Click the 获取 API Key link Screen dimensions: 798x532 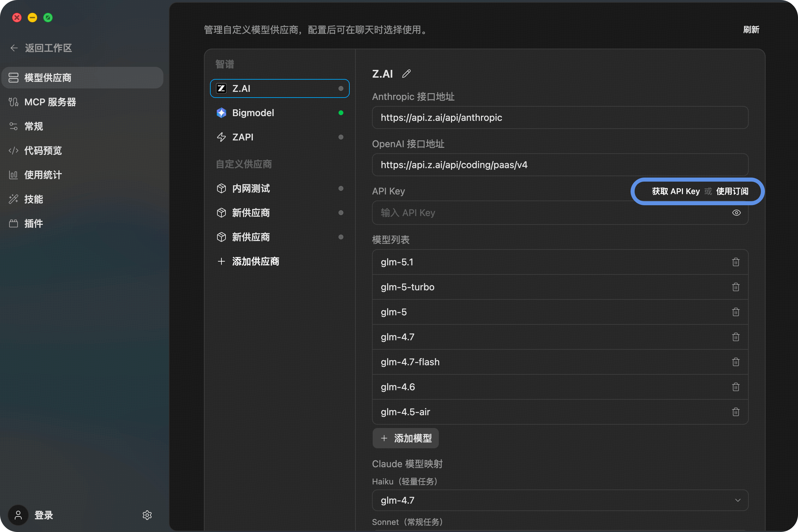click(x=675, y=191)
